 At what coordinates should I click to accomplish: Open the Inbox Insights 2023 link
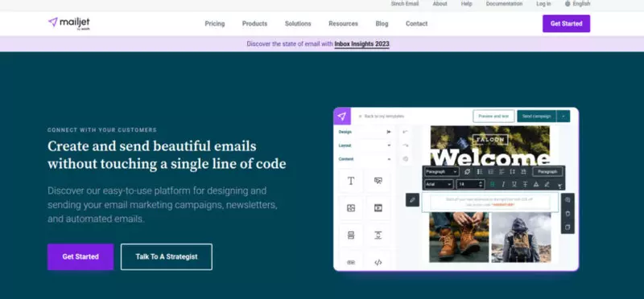click(x=361, y=43)
